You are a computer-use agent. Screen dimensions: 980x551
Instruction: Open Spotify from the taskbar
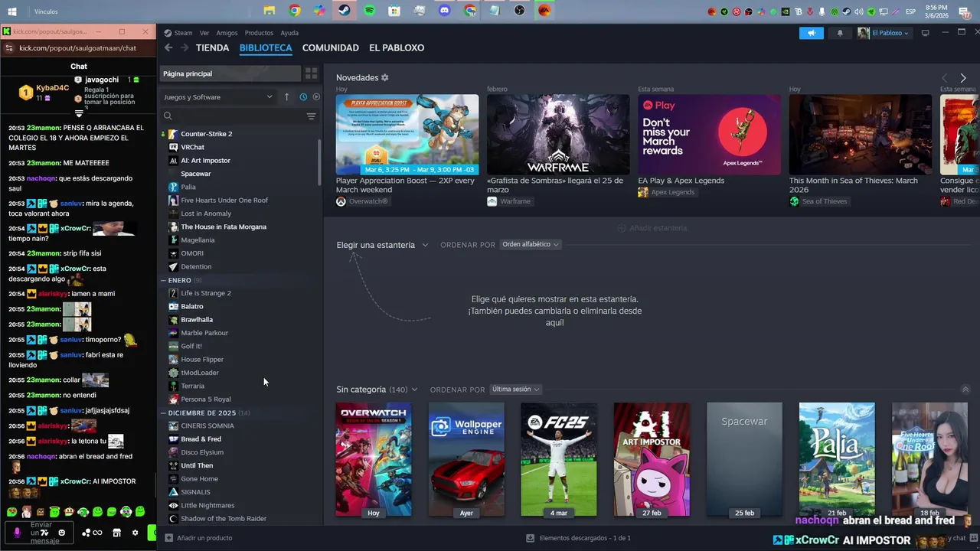pos(370,11)
